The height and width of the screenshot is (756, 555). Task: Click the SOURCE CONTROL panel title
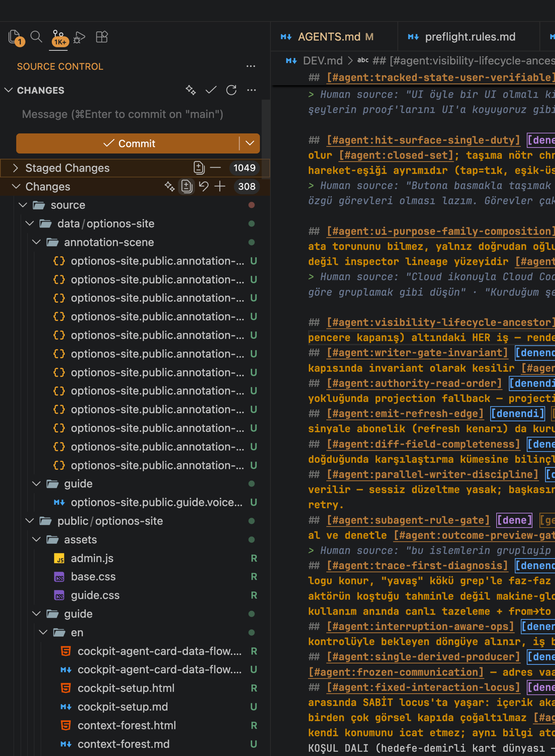60,67
